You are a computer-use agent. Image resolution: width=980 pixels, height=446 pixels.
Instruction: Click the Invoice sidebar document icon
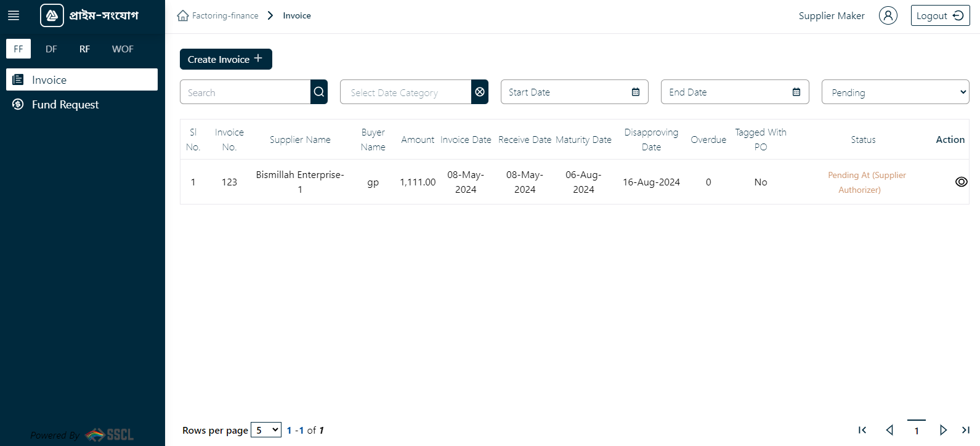pos(18,79)
